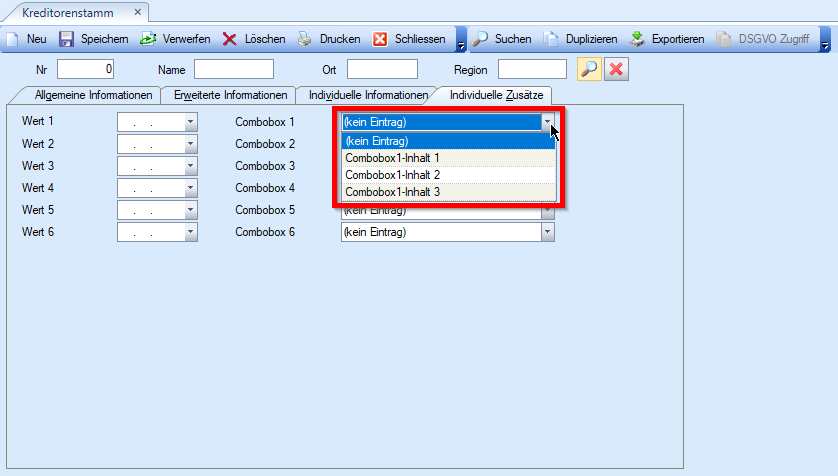Open Wert 1 date dropdown arrow

pyautogui.click(x=191, y=122)
